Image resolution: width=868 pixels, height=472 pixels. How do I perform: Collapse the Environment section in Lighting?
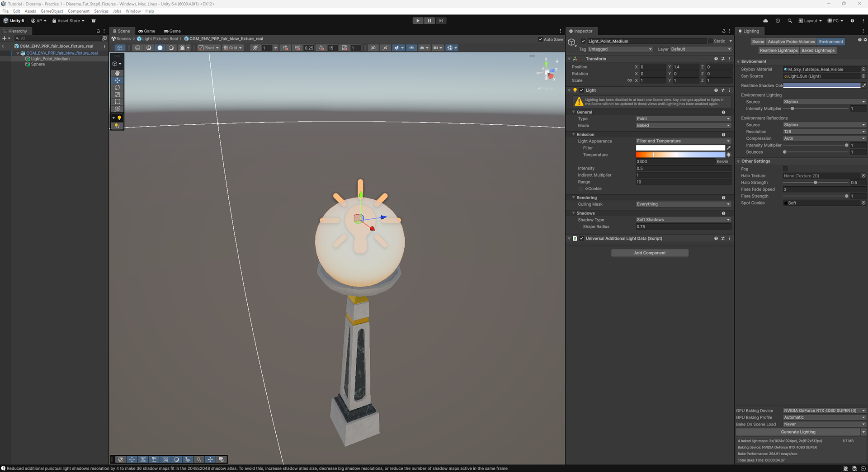pos(738,61)
